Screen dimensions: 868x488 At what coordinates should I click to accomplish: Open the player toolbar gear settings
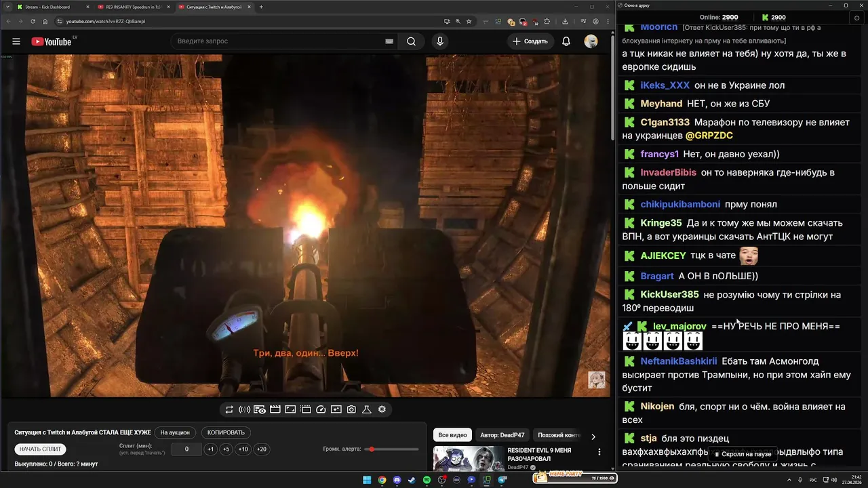[x=382, y=409]
